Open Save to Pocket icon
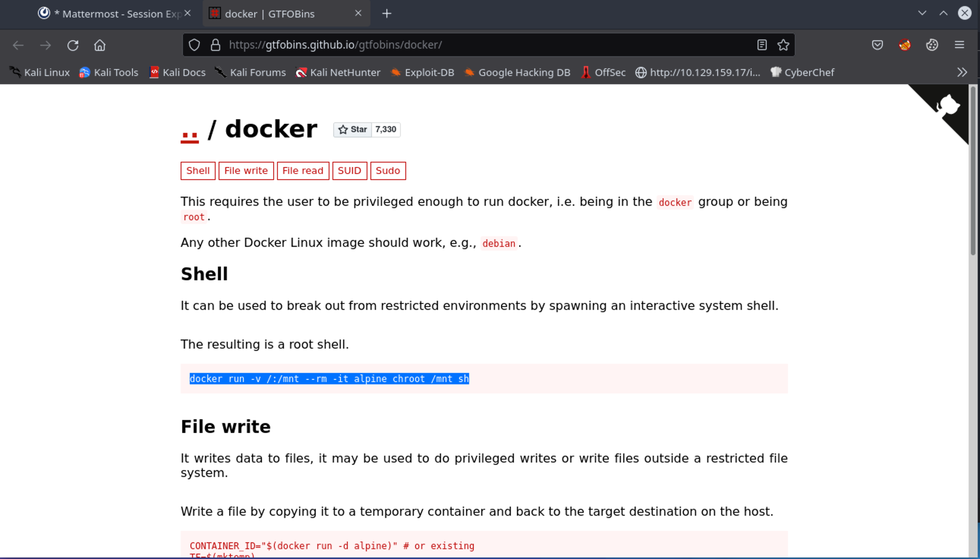 [878, 45]
